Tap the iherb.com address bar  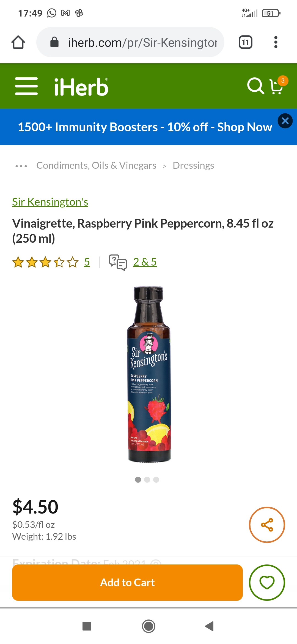[x=130, y=42]
